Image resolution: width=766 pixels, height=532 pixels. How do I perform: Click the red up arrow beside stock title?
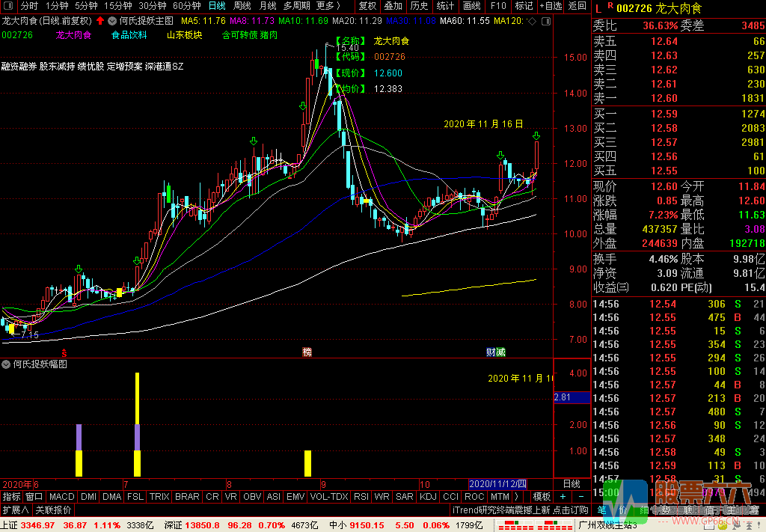(x=100, y=21)
